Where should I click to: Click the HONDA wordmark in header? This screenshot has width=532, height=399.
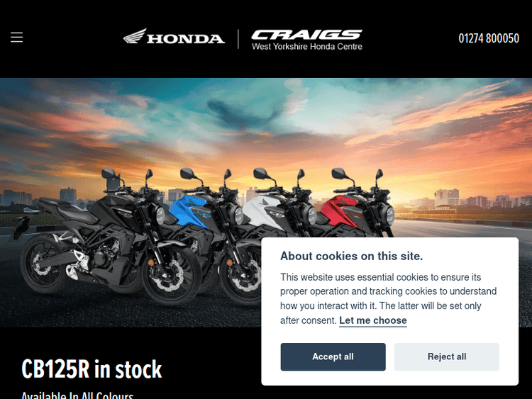(186, 39)
